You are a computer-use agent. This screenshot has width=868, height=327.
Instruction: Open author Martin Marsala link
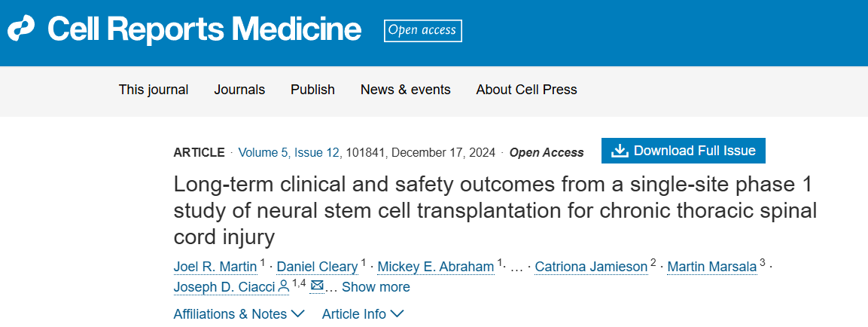[x=711, y=267]
